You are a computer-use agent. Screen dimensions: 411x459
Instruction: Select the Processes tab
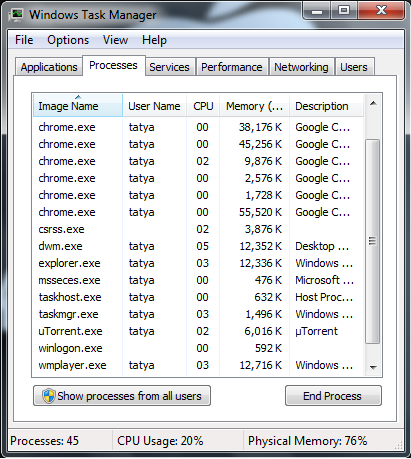tap(113, 65)
